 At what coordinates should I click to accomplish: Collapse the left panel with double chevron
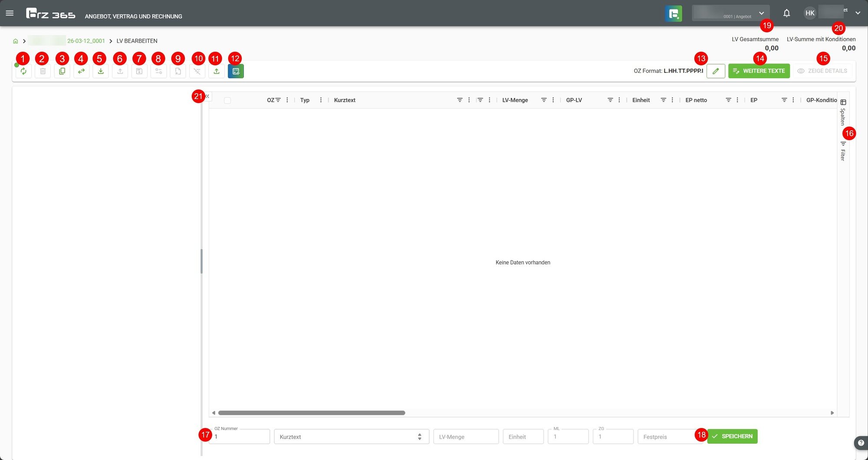(x=207, y=96)
